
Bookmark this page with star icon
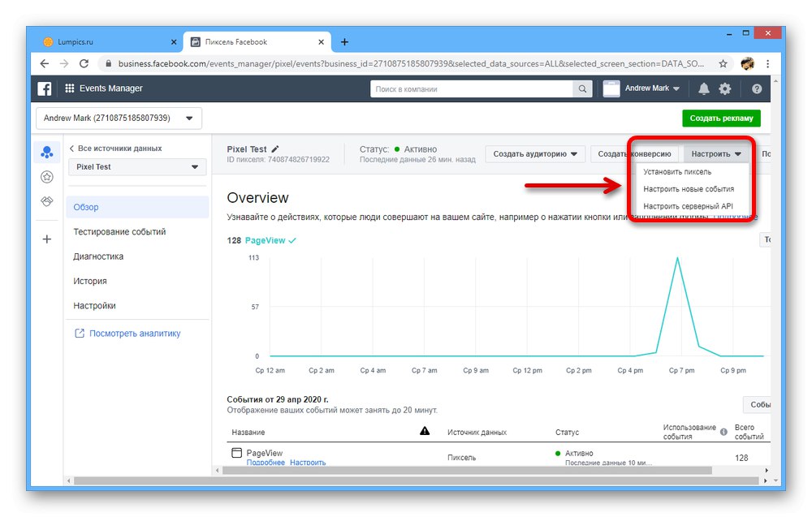[723, 63]
